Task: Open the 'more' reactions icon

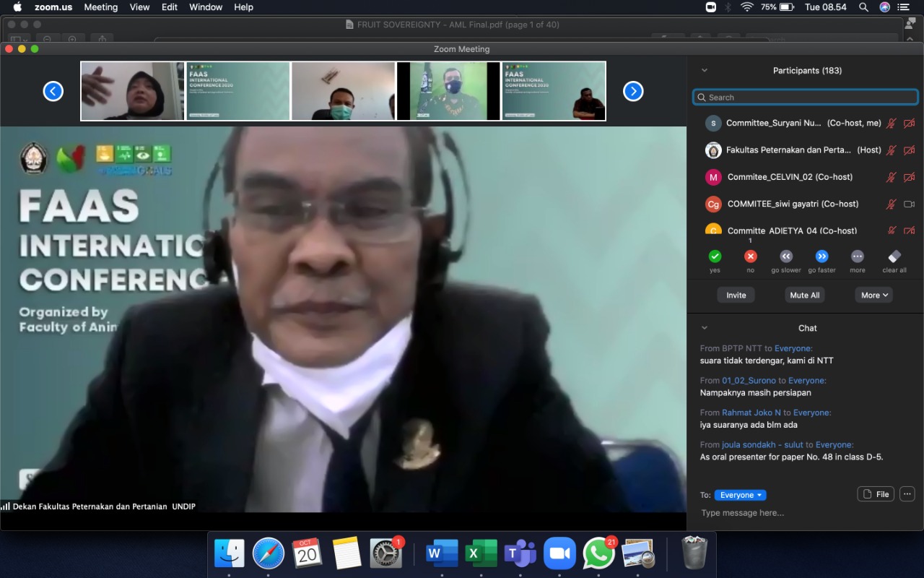Action: pyautogui.click(x=857, y=256)
